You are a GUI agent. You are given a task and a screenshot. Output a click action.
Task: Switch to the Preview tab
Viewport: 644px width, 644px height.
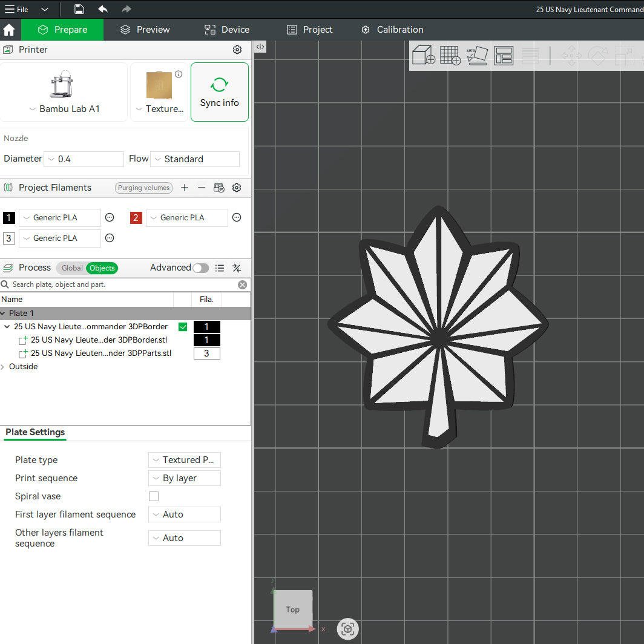[x=145, y=30]
